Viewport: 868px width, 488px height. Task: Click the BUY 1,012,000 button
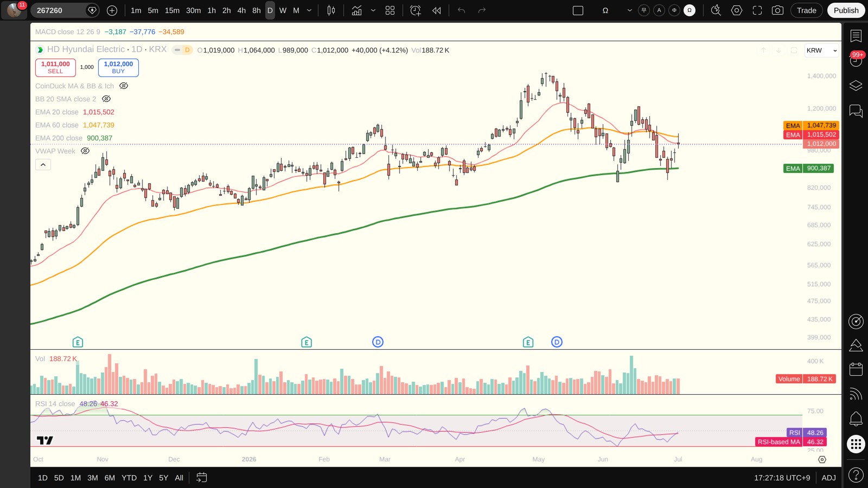pyautogui.click(x=118, y=67)
